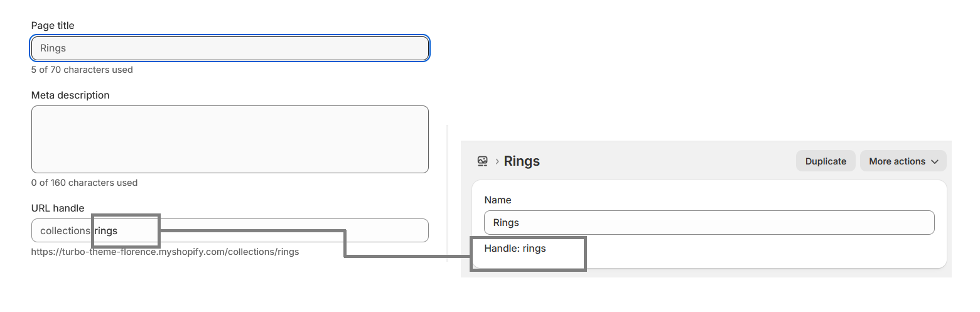Viewport: 980px width, 312px height.
Task: Click the highlighted rings text in URL handle
Action: click(106, 231)
